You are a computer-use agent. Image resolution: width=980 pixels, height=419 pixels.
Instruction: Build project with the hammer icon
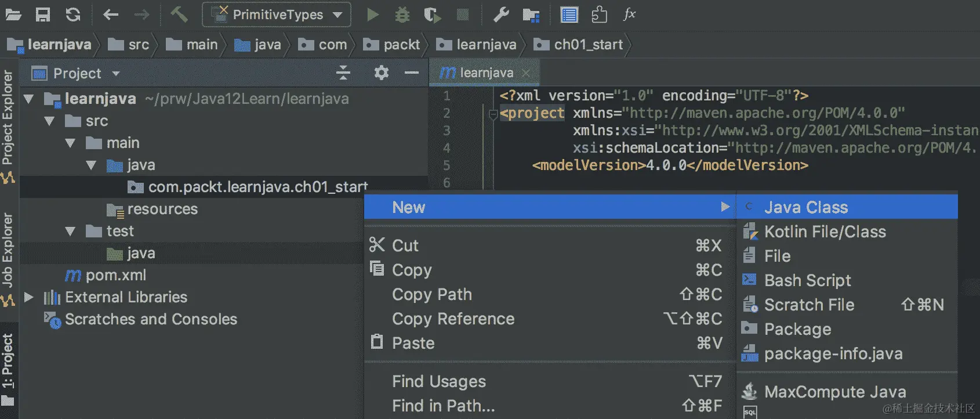click(x=179, y=14)
